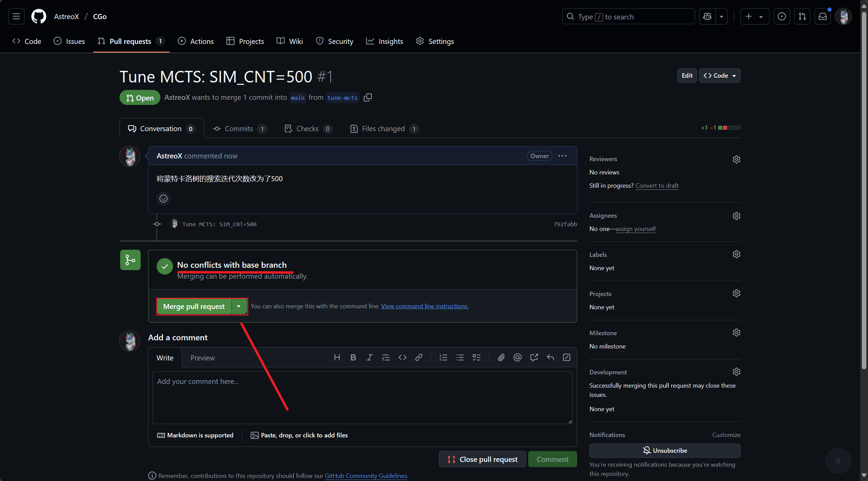Insert code formatting in comment
Viewport: 868px width, 481px height.
tap(402, 357)
